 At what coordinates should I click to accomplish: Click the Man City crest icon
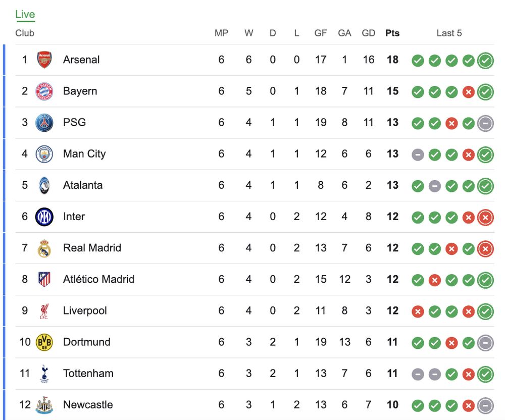point(44,154)
